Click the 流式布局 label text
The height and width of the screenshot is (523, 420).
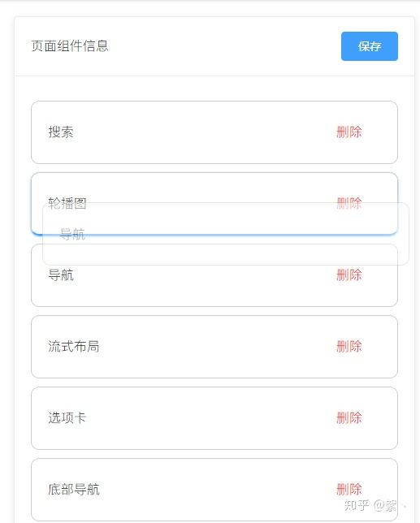coord(74,347)
